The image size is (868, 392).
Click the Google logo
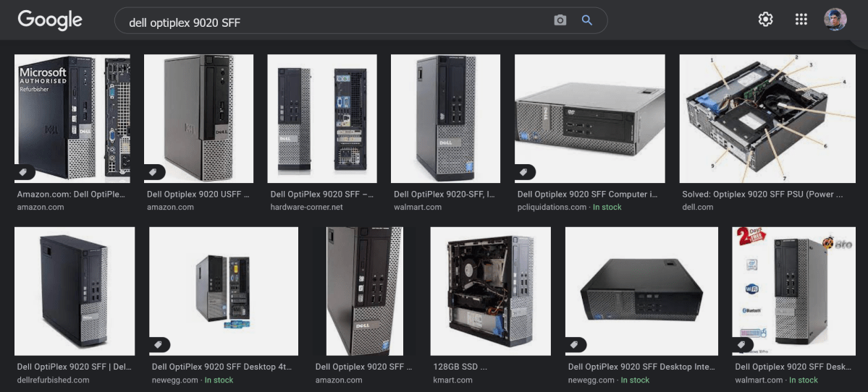[50, 20]
